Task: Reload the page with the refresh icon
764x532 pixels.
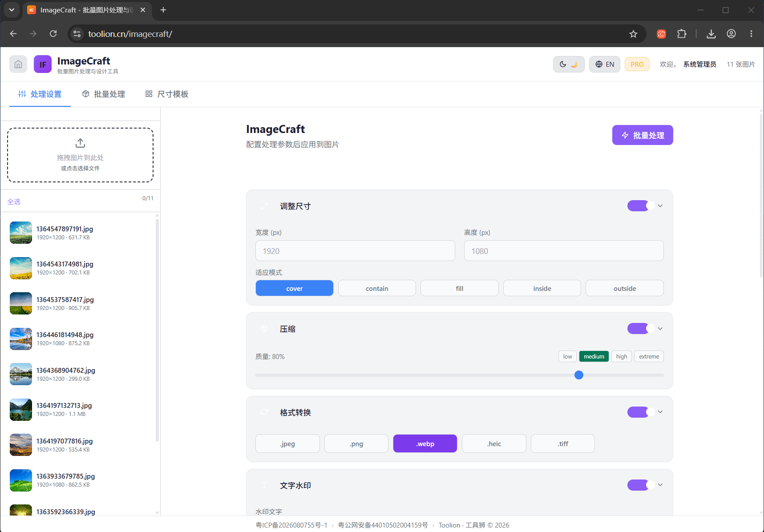Action: (53, 34)
